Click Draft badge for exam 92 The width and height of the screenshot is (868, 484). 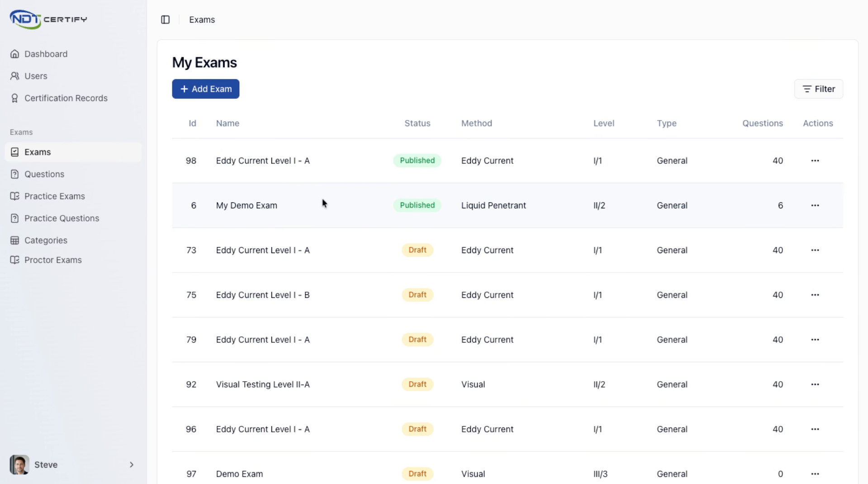coord(417,384)
